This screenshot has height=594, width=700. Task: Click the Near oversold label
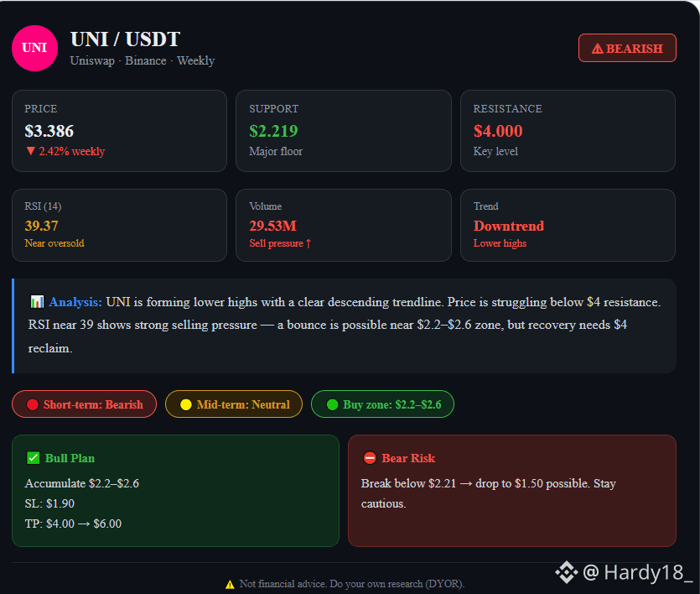[54, 243]
